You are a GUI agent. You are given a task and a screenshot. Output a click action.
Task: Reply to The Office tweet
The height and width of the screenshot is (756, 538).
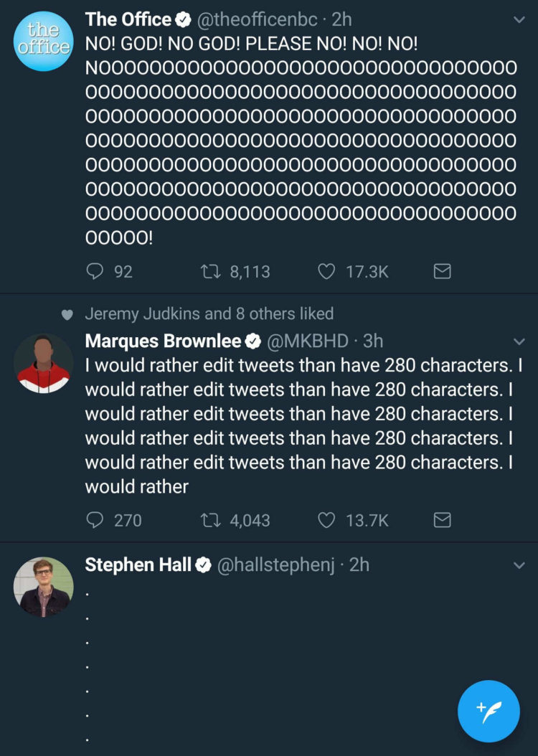point(95,271)
